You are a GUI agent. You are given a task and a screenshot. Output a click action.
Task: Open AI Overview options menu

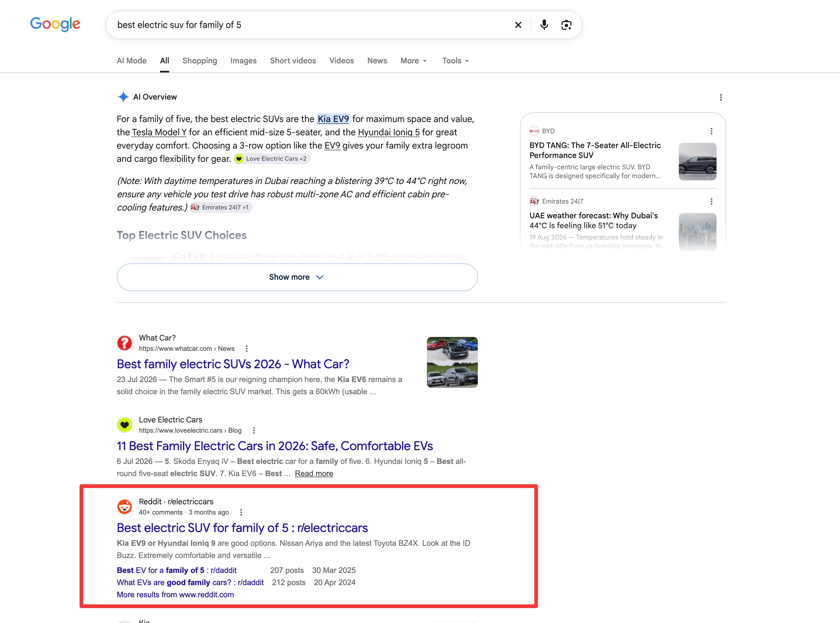tap(721, 97)
